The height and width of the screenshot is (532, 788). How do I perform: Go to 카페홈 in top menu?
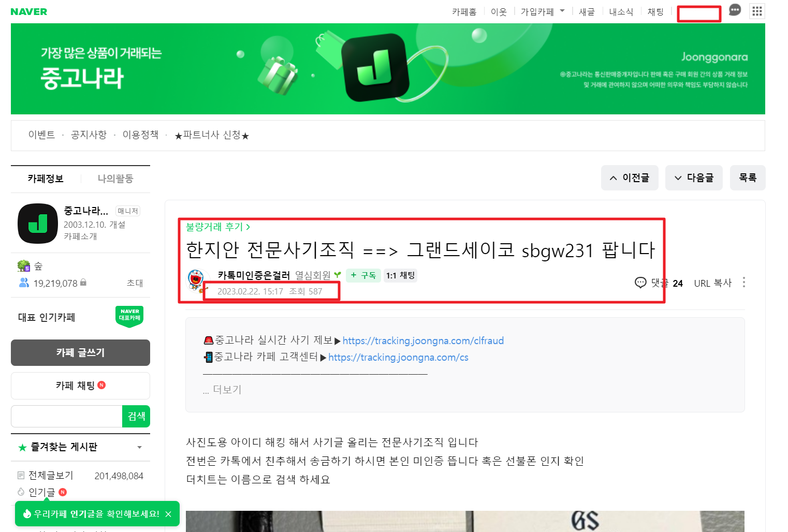(464, 11)
